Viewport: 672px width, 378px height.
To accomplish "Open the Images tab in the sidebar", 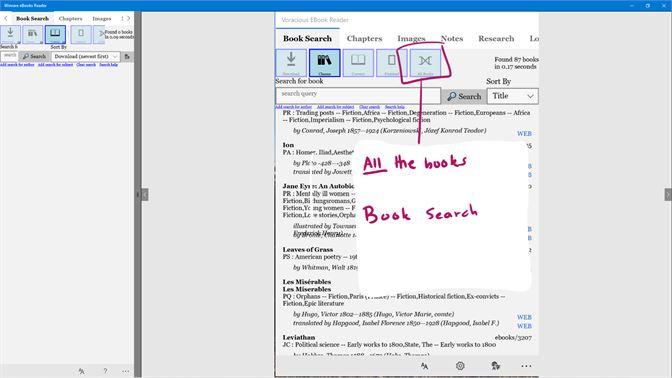I will 102,18.
